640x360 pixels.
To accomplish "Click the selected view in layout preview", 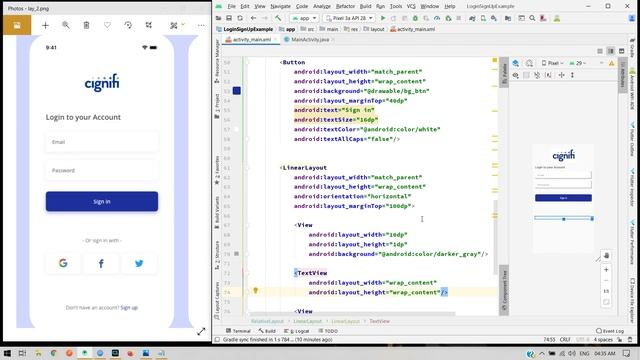I will coord(564,218).
